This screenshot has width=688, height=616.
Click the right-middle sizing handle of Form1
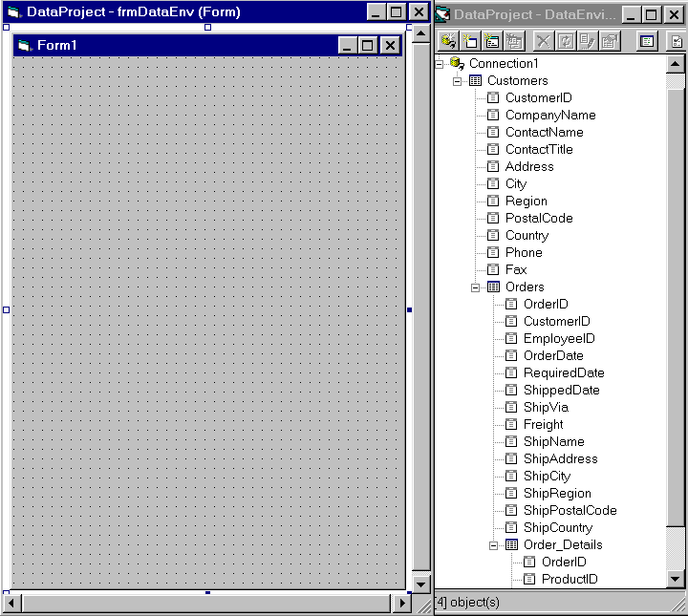pyautogui.click(x=409, y=309)
